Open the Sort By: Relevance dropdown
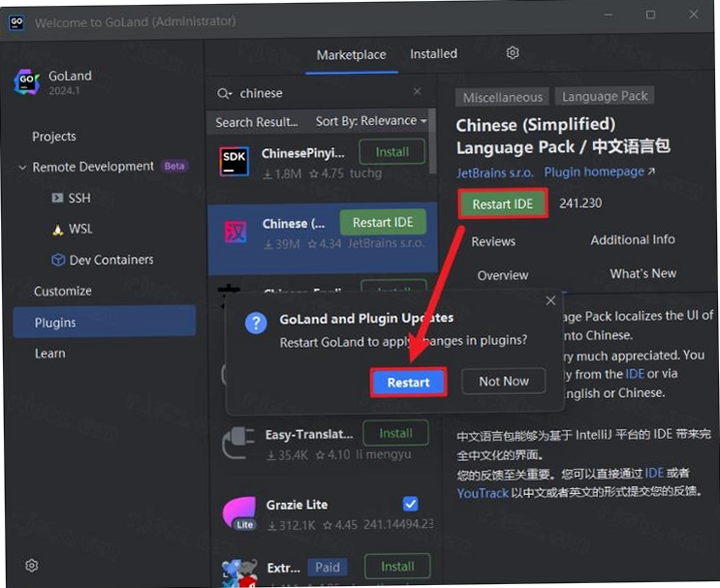The width and height of the screenshot is (720, 588). pos(371,121)
